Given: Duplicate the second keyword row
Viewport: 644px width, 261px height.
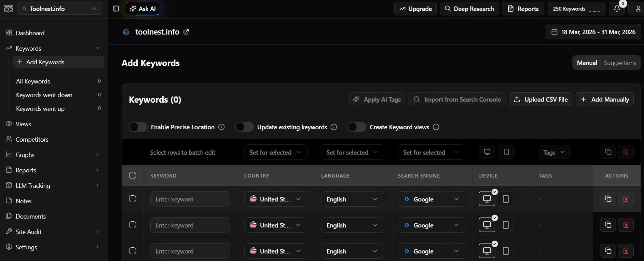Looking at the screenshot, I should [608, 225].
